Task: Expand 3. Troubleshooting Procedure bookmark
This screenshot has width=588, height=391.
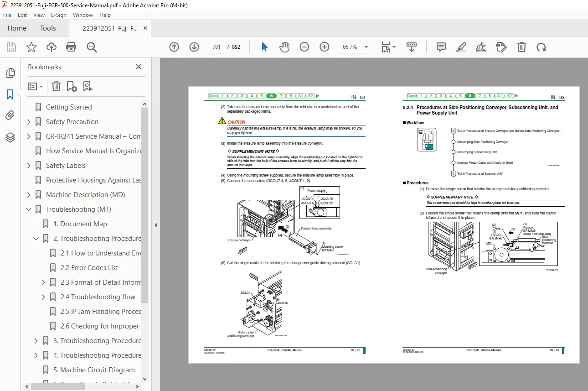Action: click(36, 341)
